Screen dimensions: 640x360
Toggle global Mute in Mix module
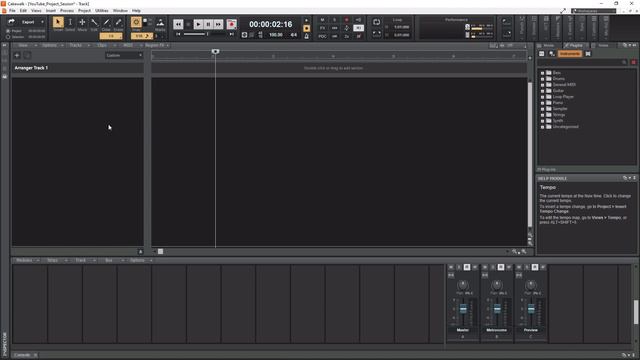tap(322, 20)
